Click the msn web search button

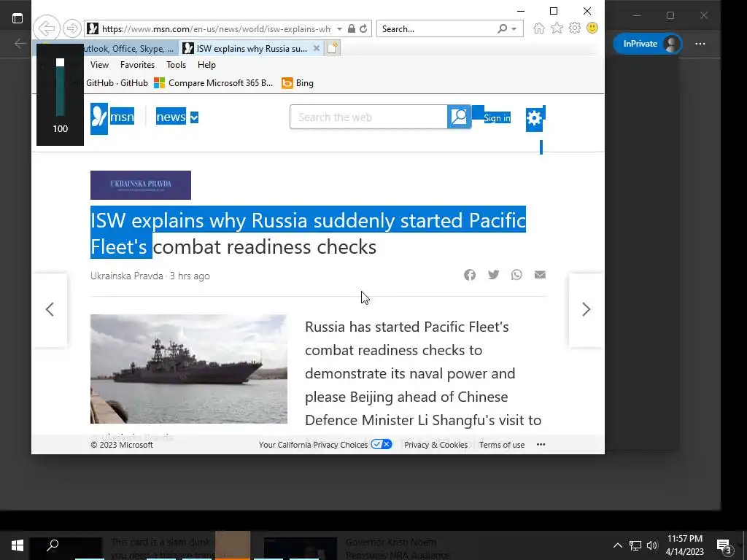point(460,117)
